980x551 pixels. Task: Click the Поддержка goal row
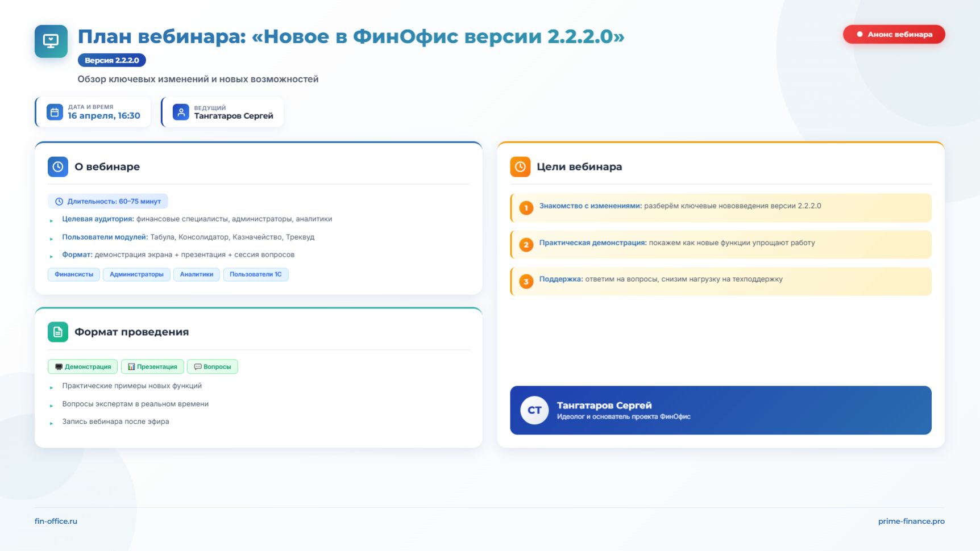pos(721,281)
